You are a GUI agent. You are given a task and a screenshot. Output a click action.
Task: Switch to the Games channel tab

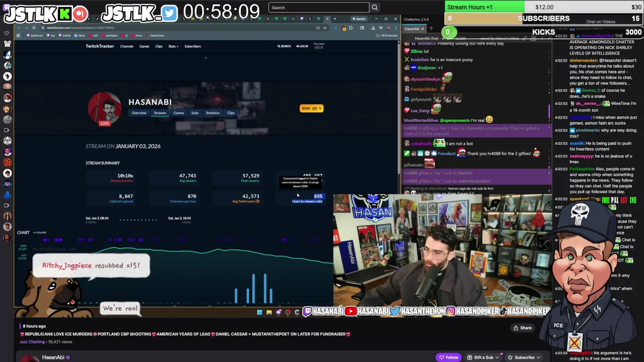pos(179,113)
